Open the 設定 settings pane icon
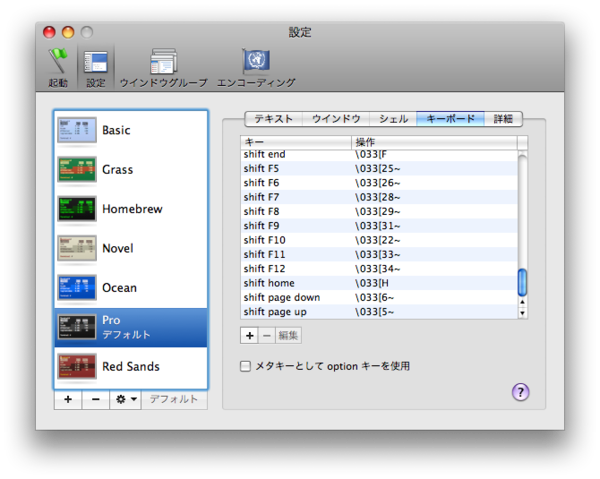The image size is (600, 479). [x=96, y=67]
